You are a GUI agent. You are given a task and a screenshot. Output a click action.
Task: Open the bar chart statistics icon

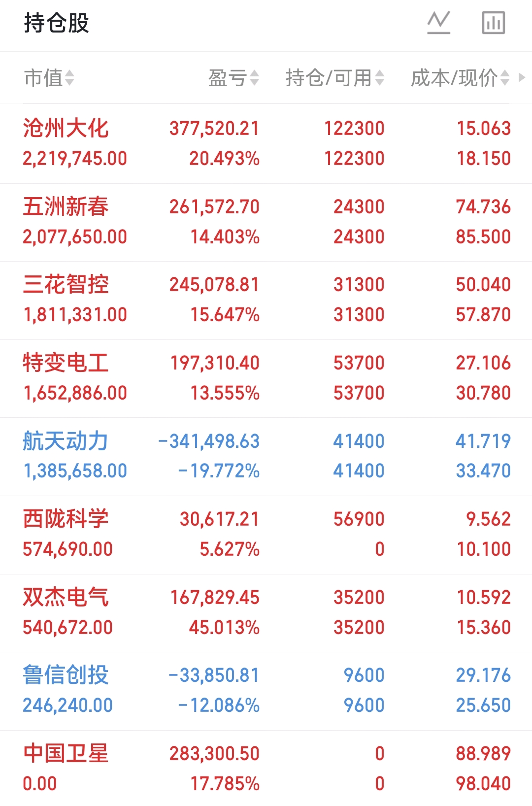(x=493, y=23)
